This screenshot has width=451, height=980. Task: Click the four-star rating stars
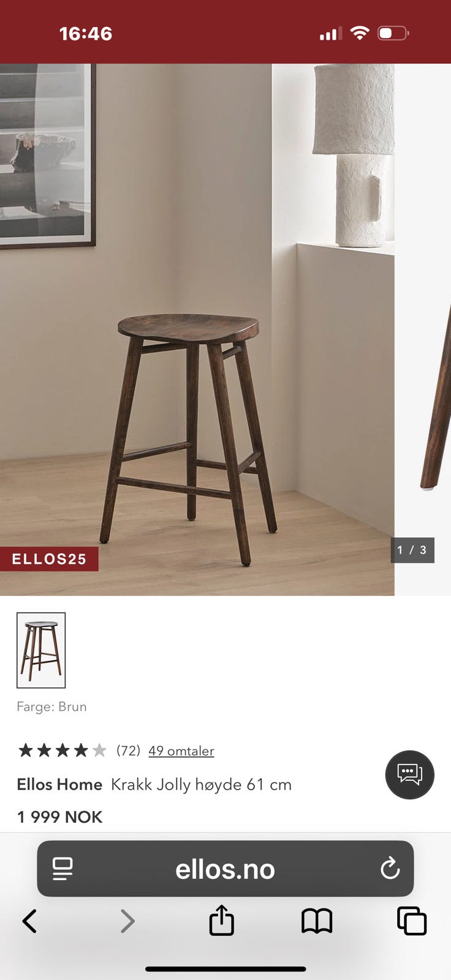(62, 750)
